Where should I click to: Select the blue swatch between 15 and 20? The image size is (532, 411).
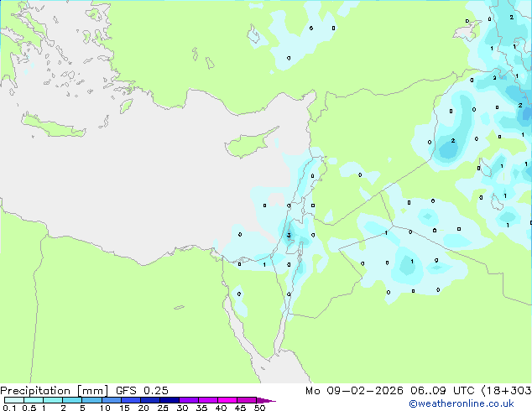coord(131,400)
